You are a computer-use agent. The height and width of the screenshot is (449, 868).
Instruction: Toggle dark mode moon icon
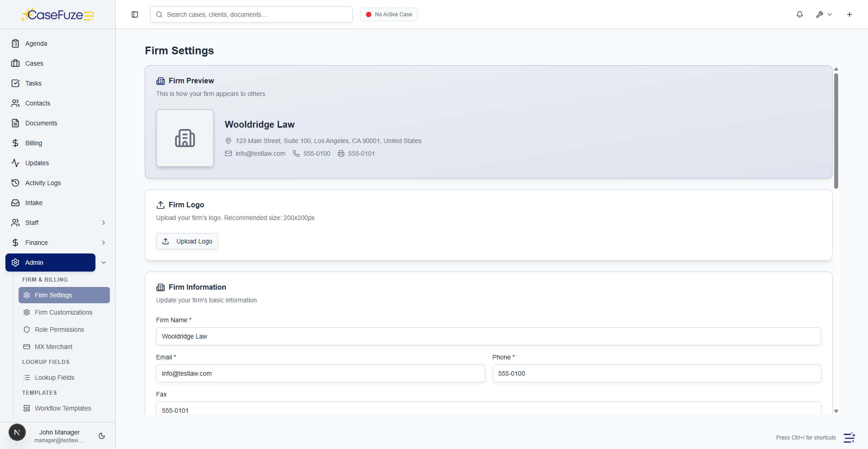pos(102,436)
